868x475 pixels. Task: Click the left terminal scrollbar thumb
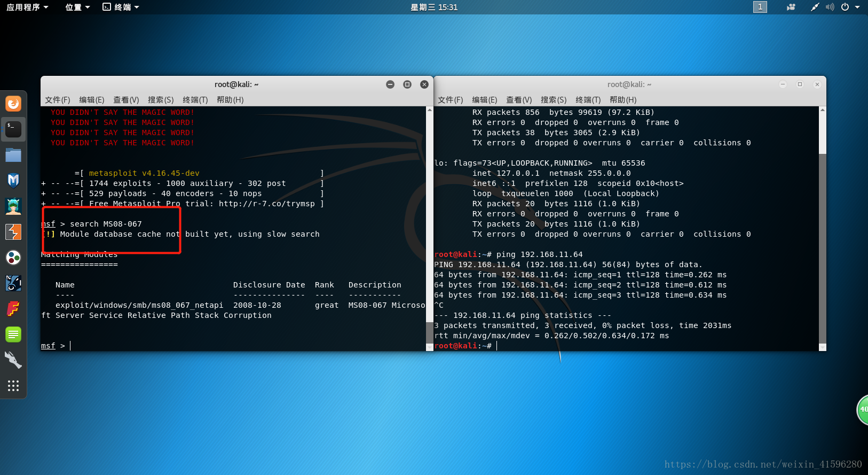[430, 332]
